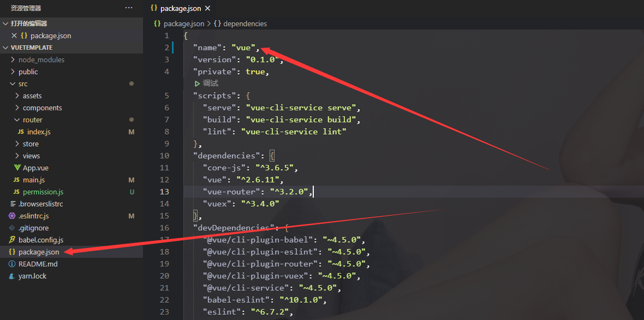Click the change dot on src folder
The image size is (644, 320).
(132, 84)
